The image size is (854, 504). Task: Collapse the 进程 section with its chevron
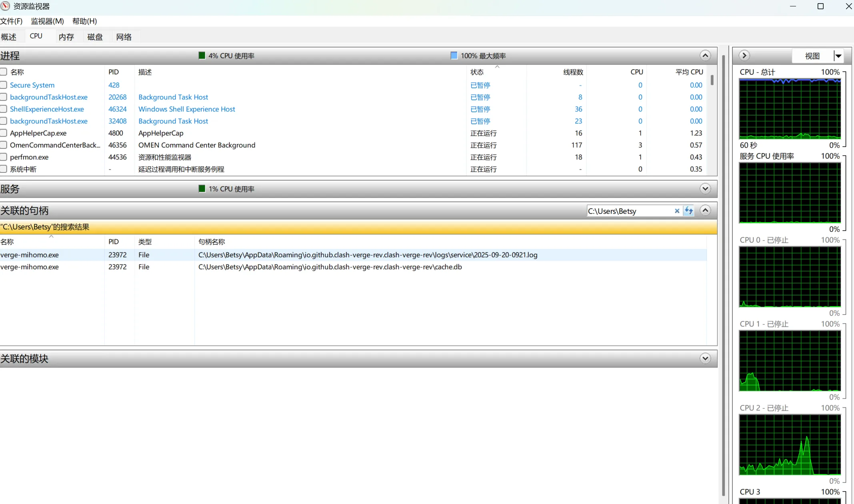click(x=705, y=56)
